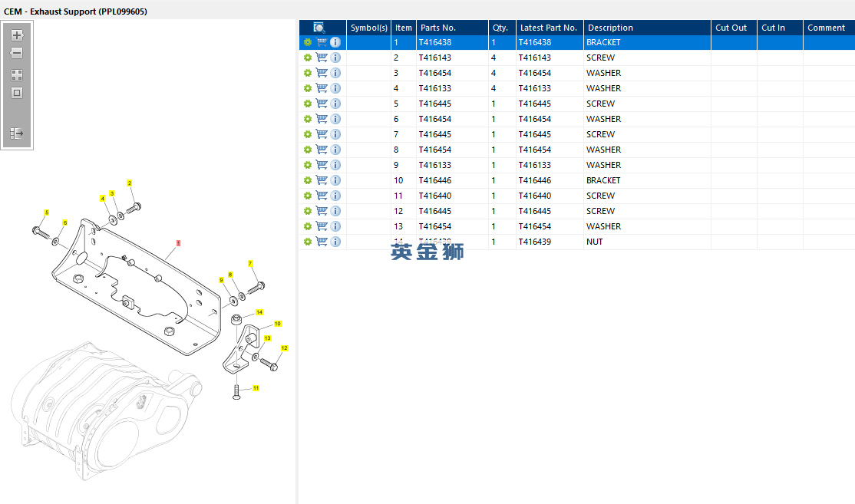Image resolution: width=855 pixels, height=504 pixels.
Task: Click the Comment column header
Action: (829, 28)
